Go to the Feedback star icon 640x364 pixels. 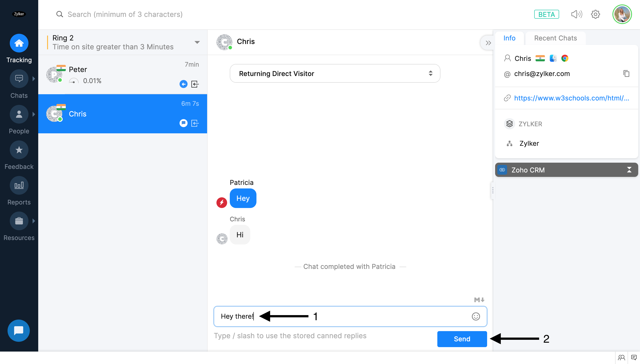(x=19, y=150)
